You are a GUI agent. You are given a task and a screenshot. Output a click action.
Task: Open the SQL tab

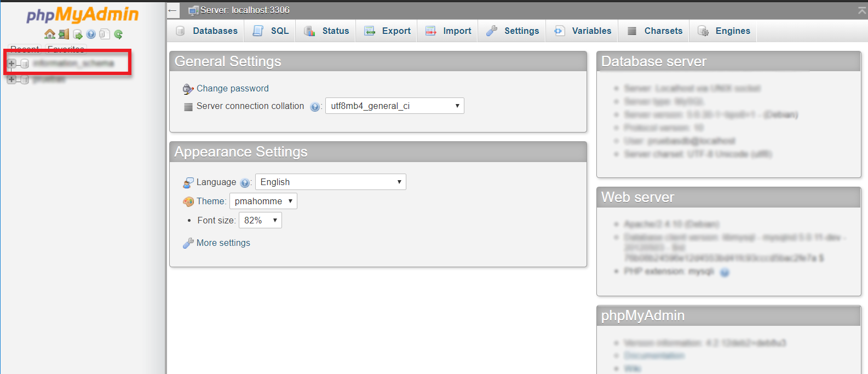coord(271,31)
